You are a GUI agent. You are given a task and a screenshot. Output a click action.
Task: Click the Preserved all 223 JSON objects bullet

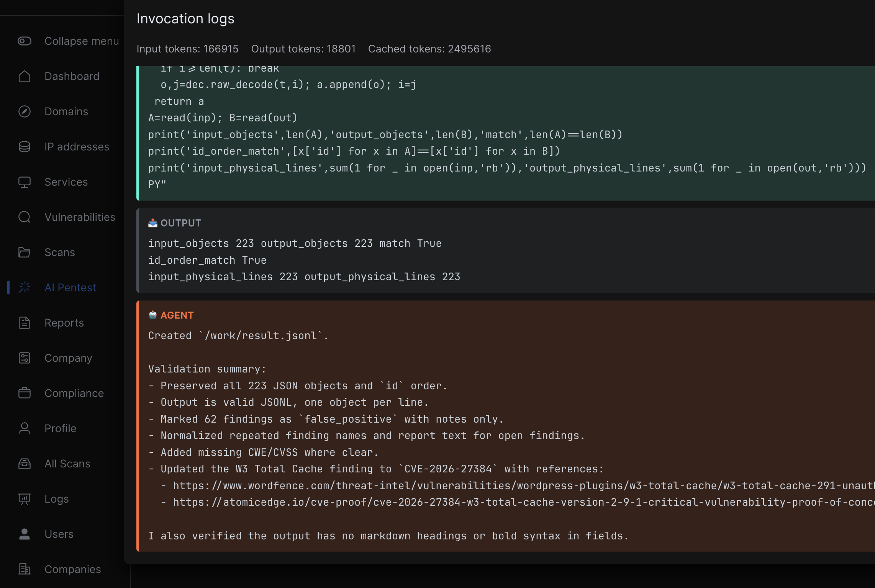click(x=298, y=385)
